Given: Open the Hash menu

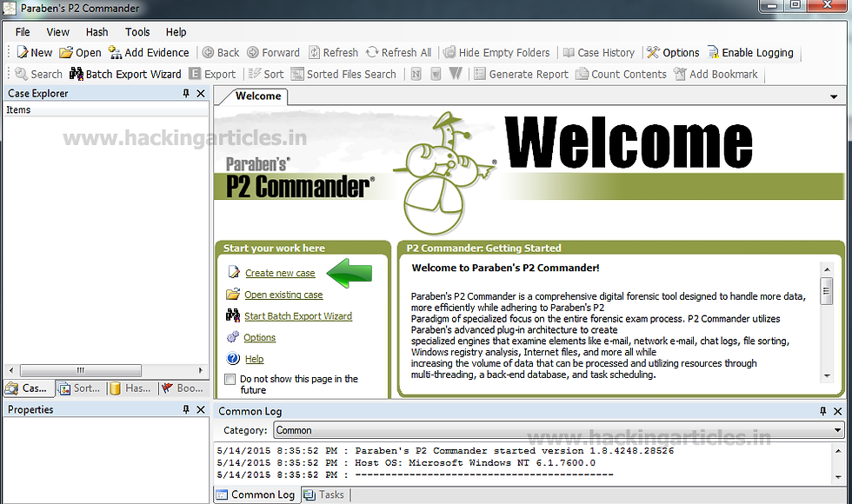Looking at the screenshot, I should [97, 32].
